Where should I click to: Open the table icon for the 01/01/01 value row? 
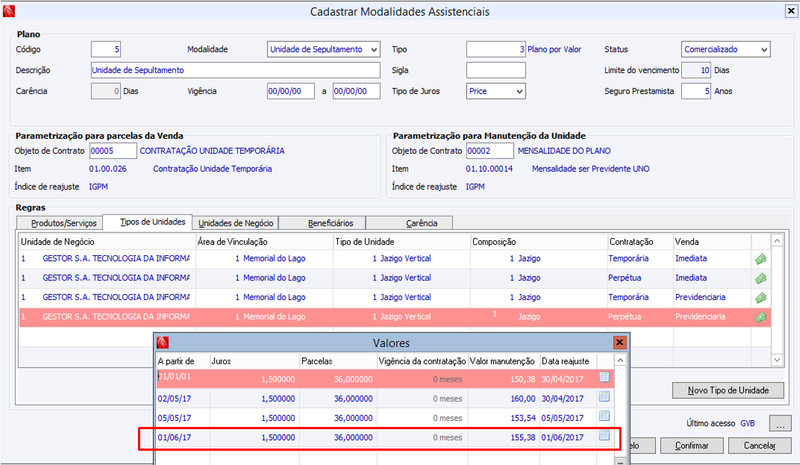tap(604, 377)
